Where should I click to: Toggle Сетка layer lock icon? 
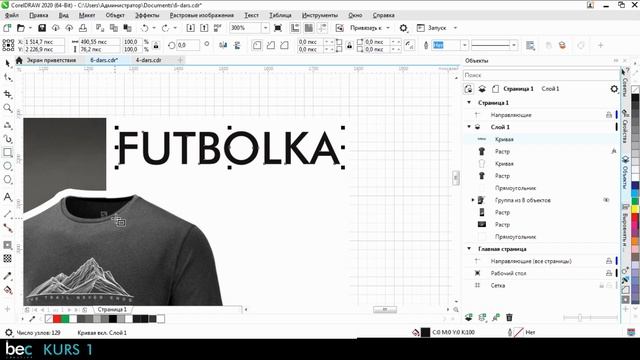pyautogui.click(x=601, y=285)
